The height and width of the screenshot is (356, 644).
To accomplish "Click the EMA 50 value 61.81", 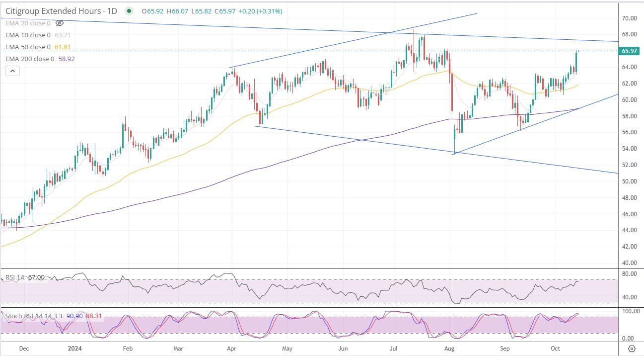I will point(62,47).
